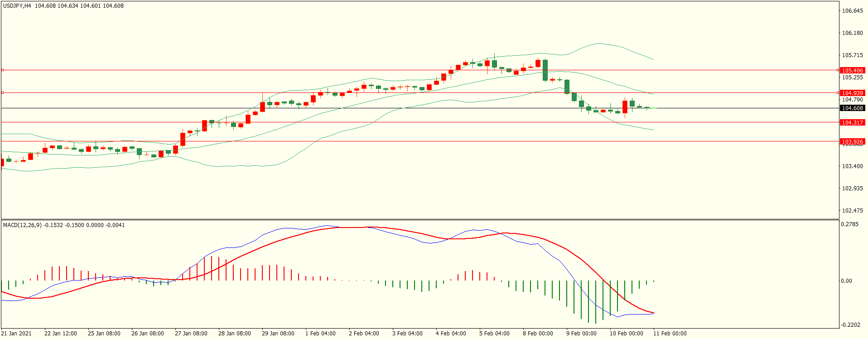Screen dimensions: 868x339
Task: Click the 105.255 price scale value
Action: (x=852, y=77)
